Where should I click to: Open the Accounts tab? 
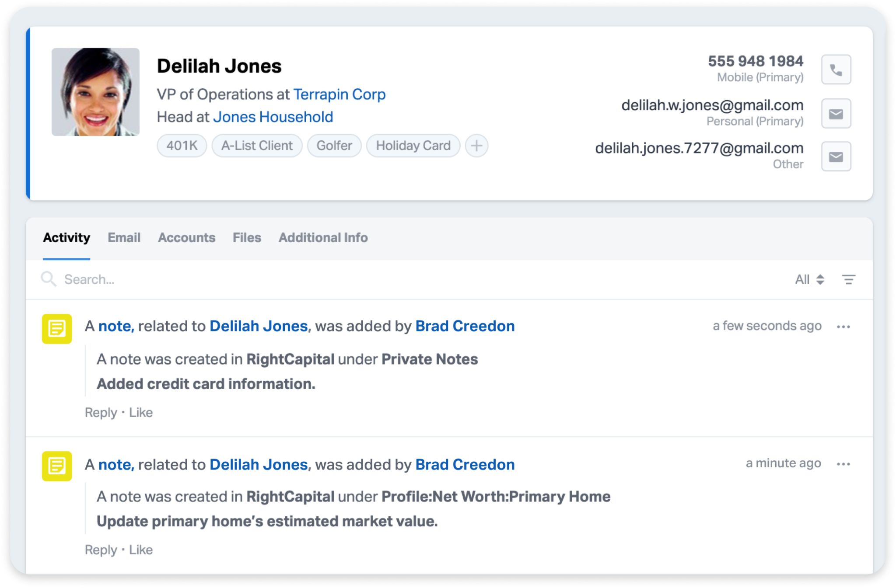pos(187,237)
